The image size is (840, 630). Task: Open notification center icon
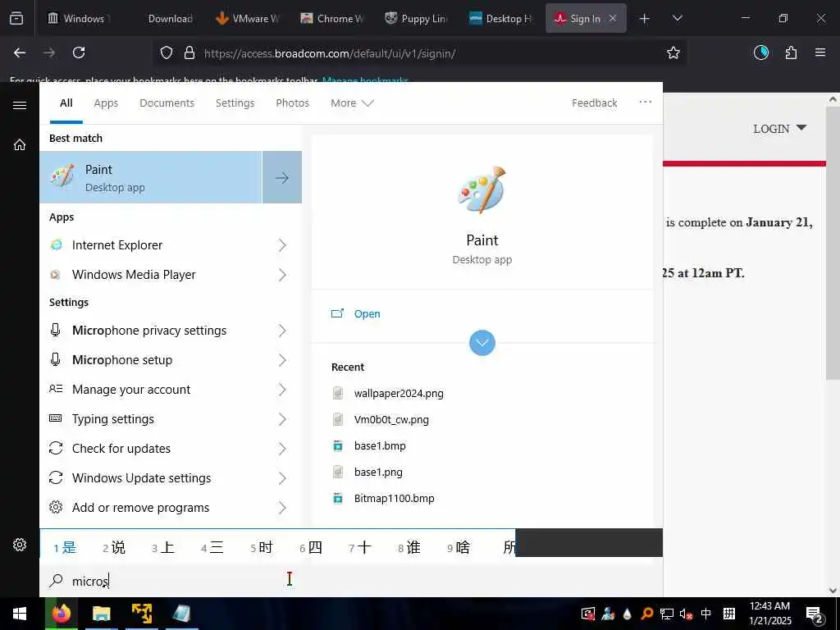point(814,614)
